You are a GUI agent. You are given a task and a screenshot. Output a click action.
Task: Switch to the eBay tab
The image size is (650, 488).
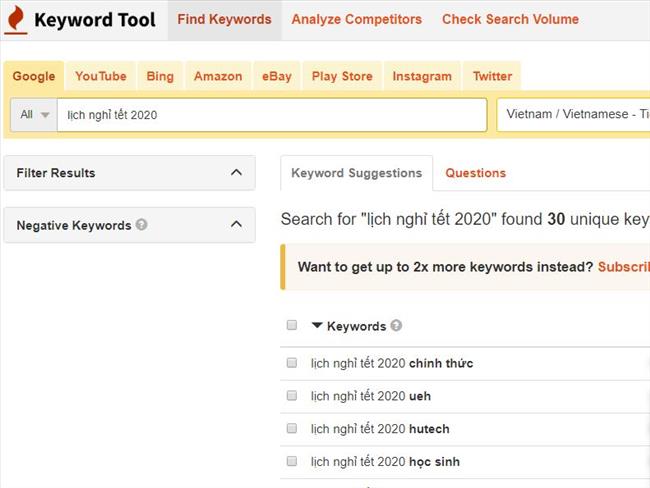click(x=276, y=76)
